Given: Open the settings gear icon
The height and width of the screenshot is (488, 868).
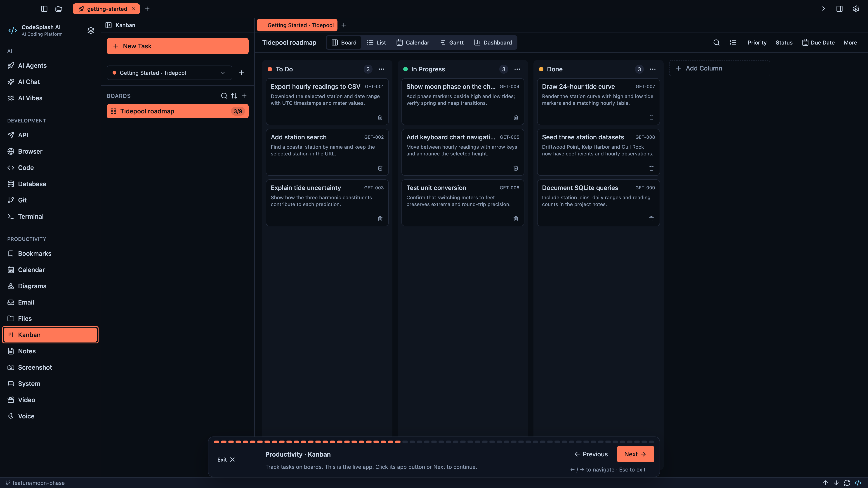Looking at the screenshot, I should coord(856,9).
